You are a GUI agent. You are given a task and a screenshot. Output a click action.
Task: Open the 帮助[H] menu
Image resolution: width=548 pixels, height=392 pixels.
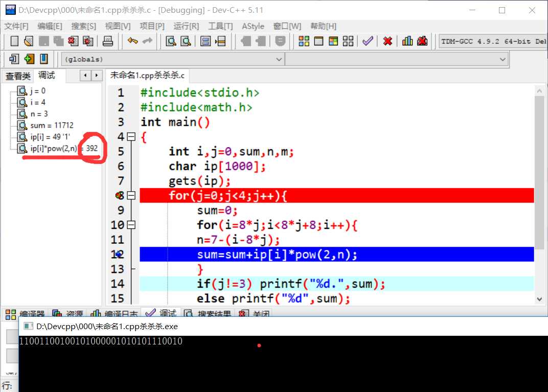323,26
